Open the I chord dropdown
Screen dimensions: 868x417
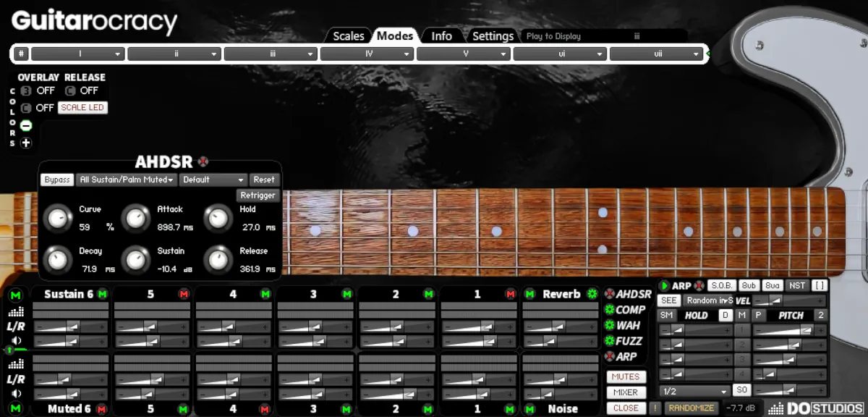point(78,54)
